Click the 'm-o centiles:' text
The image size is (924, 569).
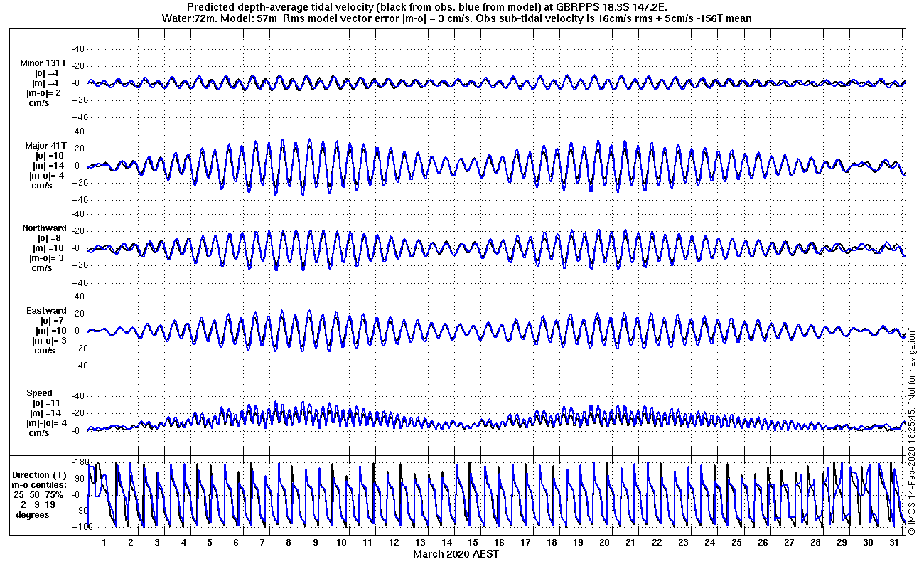point(40,484)
